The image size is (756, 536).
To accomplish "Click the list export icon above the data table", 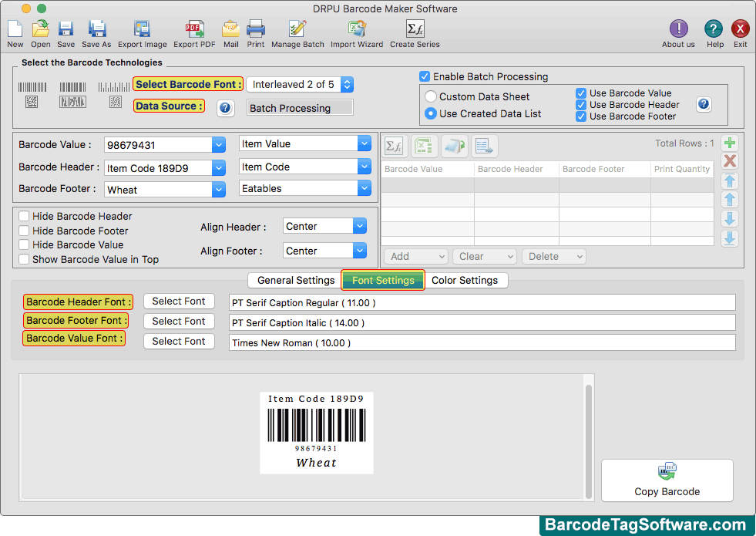I will (x=484, y=146).
